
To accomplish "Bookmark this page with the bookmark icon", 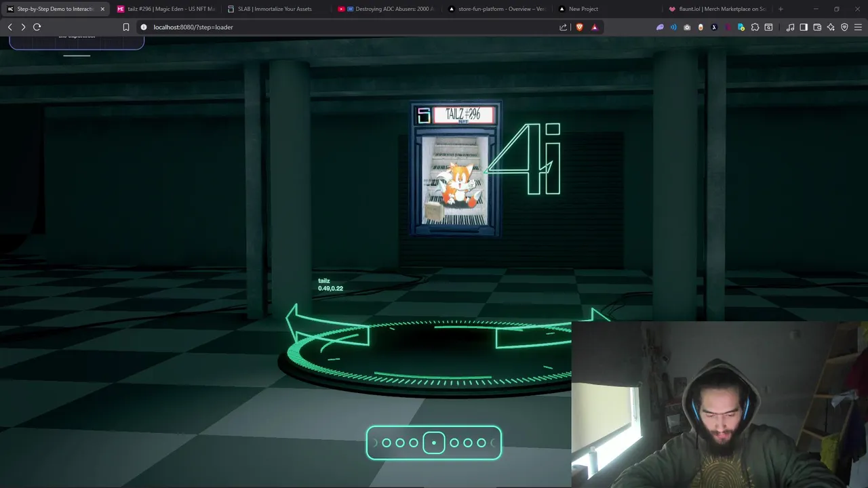I will 125,27.
